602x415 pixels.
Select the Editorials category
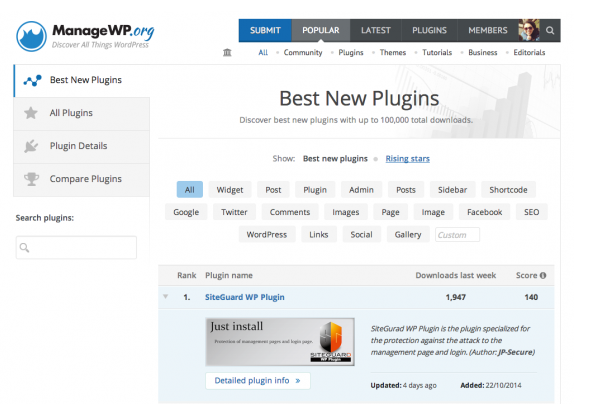[x=529, y=53]
